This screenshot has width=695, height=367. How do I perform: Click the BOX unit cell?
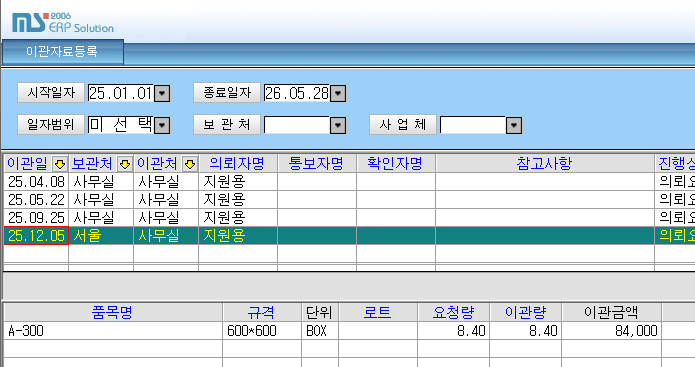[x=320, y=331]
